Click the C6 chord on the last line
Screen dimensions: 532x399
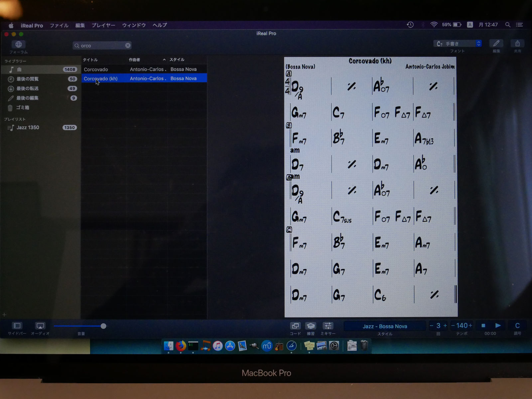(380, 295)
